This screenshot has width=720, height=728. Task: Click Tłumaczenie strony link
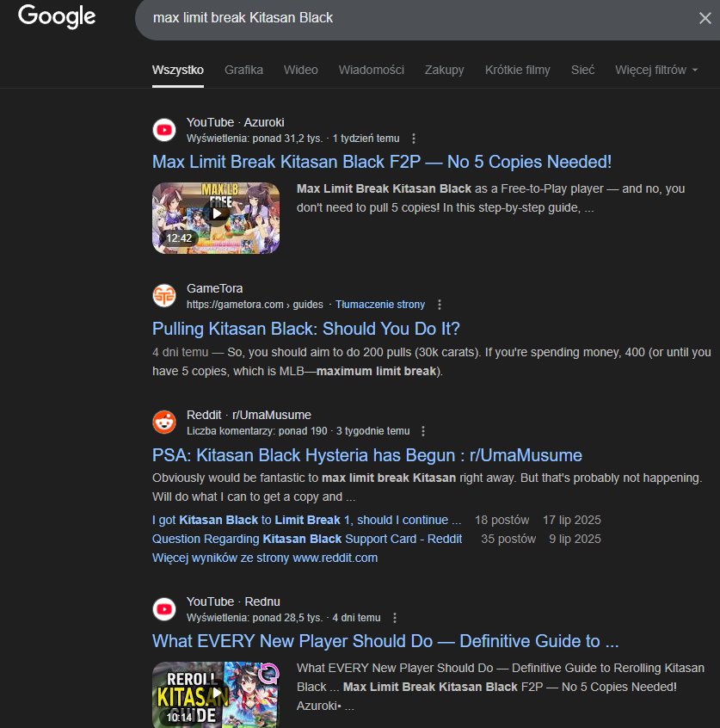click(x=380, y=305)
